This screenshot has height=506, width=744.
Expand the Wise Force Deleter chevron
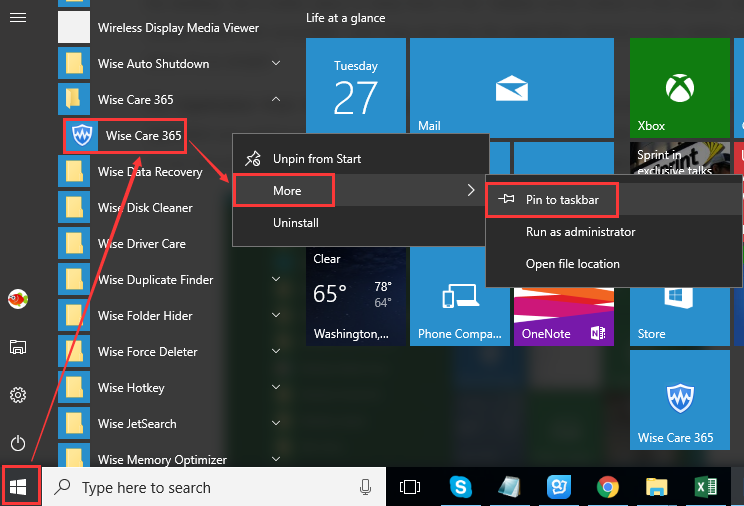pyautogui.click(x=276, y=351)
